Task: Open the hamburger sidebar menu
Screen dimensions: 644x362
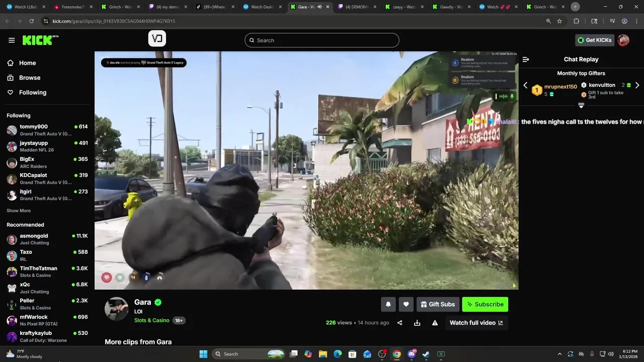Action: [12, 40]
